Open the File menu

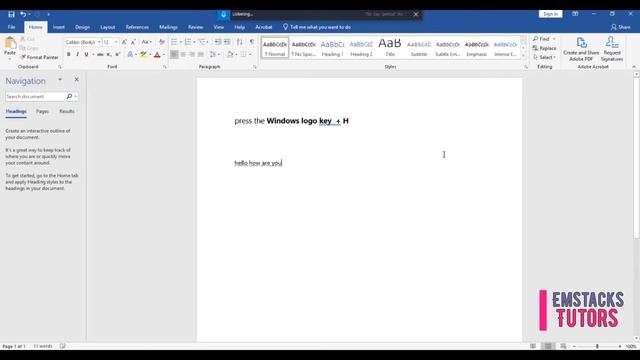point(11,27)
